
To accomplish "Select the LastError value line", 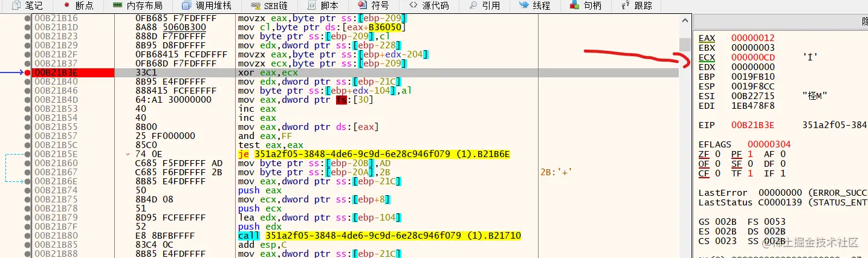I will (x=783, y=193).
